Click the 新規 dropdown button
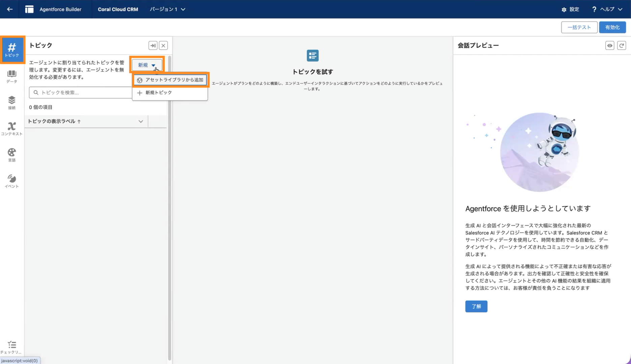The width and height of the screenshot is (631, 364). (x=147, y=65)
